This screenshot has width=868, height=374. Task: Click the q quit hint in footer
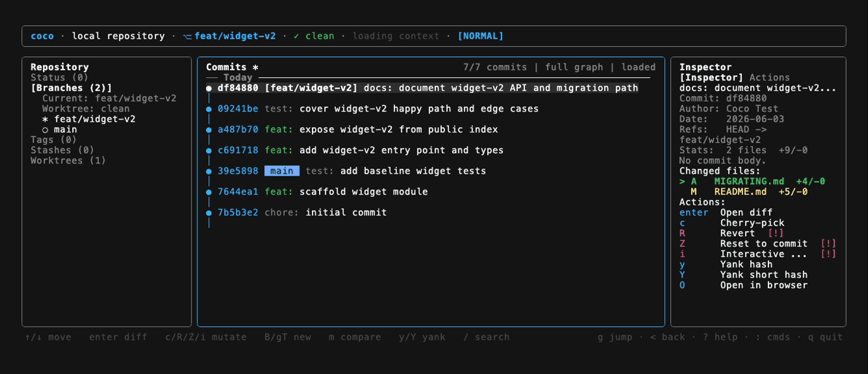coord(825,337)
